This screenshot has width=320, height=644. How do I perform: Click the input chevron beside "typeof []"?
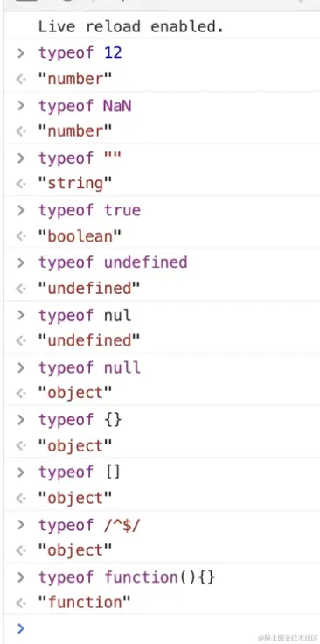[21, 472]
